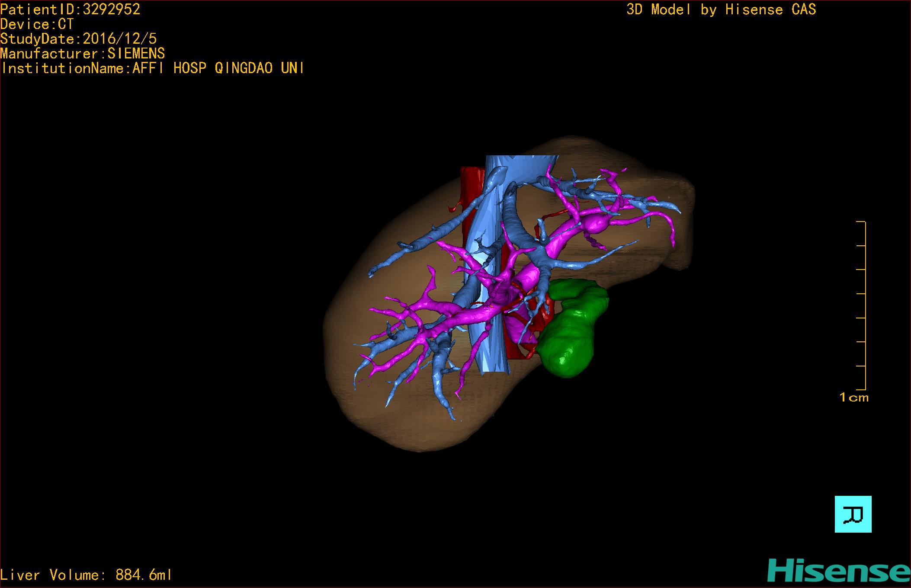Click the cyan orientation cube indicator
The height and width of the screenshot is (588, 911).
tap(853, 514)
